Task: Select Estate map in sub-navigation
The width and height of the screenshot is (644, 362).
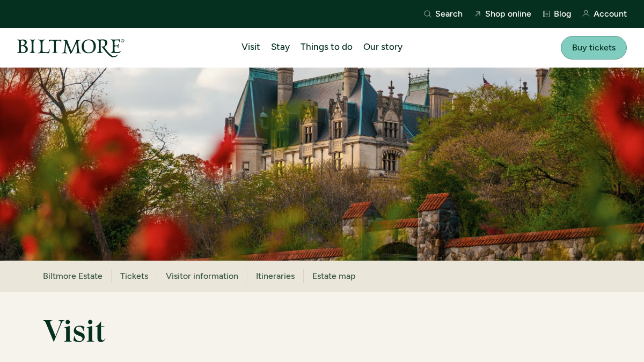Action: (x=334, y=276)
